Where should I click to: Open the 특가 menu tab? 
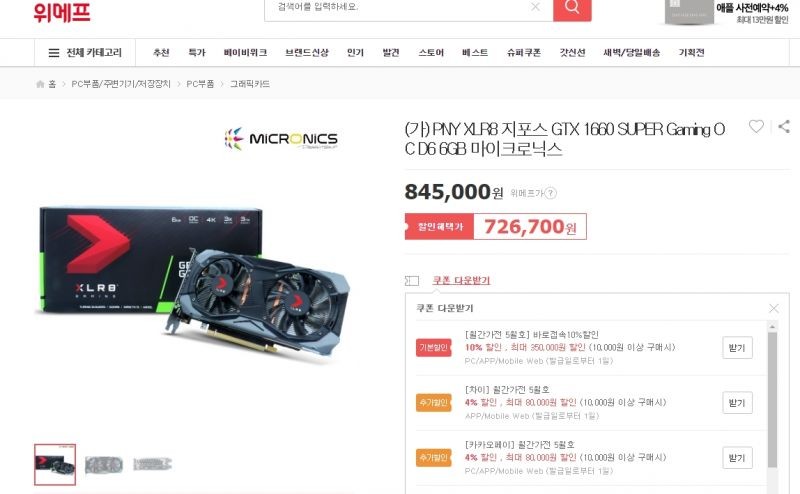(x=196, y=53)
